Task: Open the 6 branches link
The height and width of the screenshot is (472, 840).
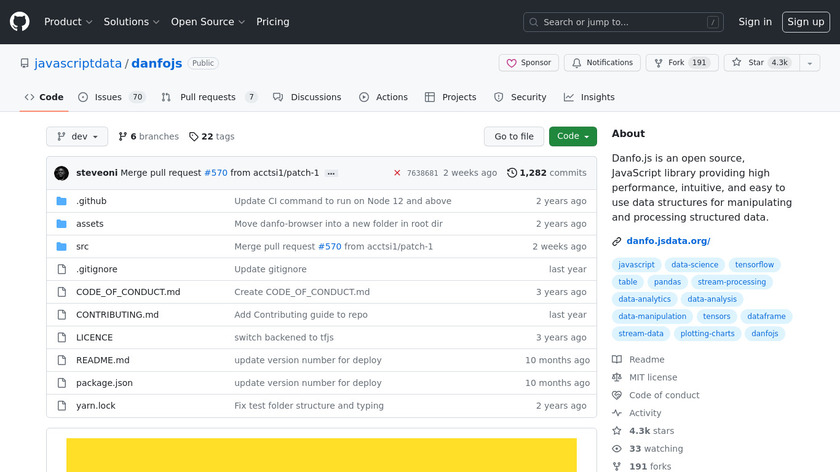Action: pyautogui.click(x=148, y=137)
